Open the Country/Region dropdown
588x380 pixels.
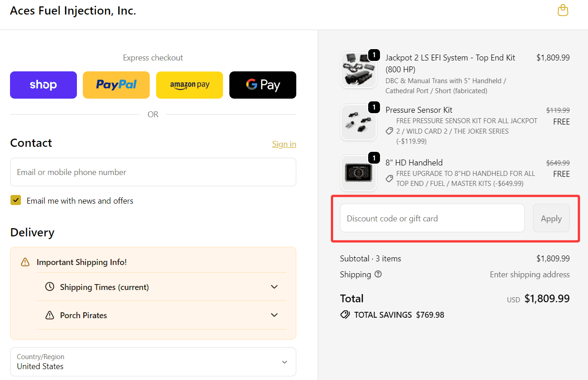point(153,362)
